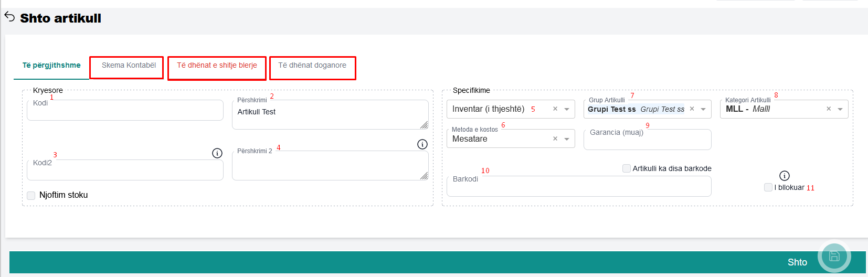Click the floating save disk icon
Image resolution: width=868 pixels, height=277 pixels.
tap(834, 257)
